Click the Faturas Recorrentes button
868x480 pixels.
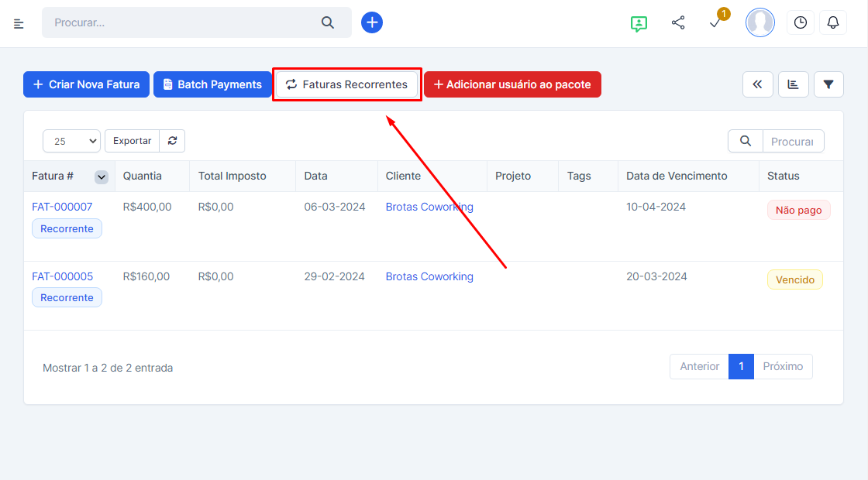pos(346,84)
